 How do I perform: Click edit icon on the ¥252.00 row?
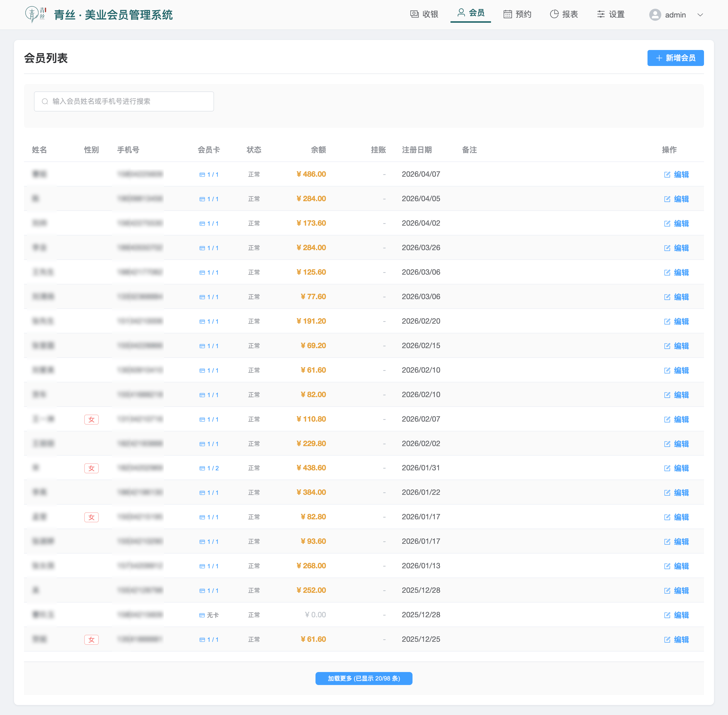pyautogui.click(x=667, y=590)
